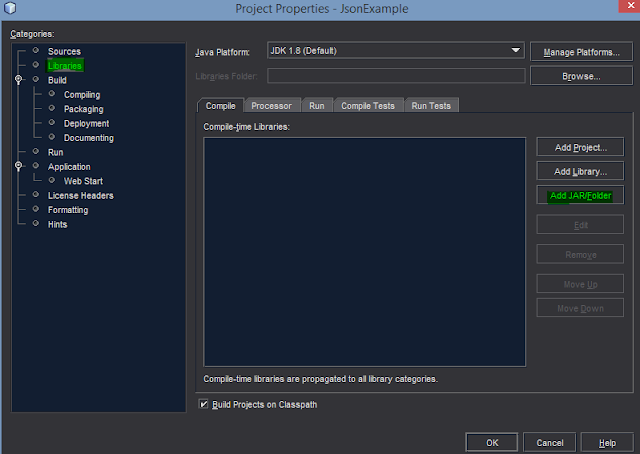
Task: Click the Manage Platforms button
Action: click(581, 52)
